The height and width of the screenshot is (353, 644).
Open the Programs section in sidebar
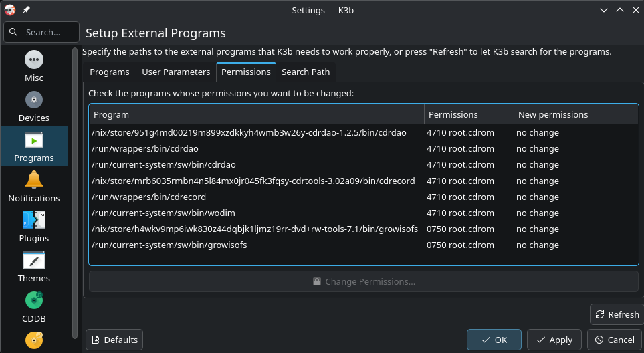click(34, 146)
